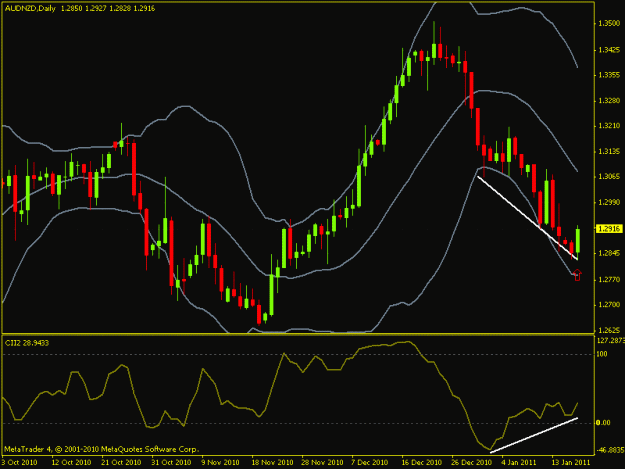Click the latest green candle at 1.2916
625x469 pixels.
coord(578,240)
